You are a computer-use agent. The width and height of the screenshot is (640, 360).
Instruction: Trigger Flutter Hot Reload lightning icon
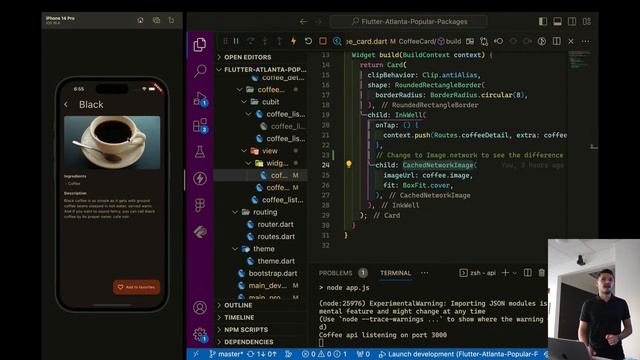(x=293, y=41)
